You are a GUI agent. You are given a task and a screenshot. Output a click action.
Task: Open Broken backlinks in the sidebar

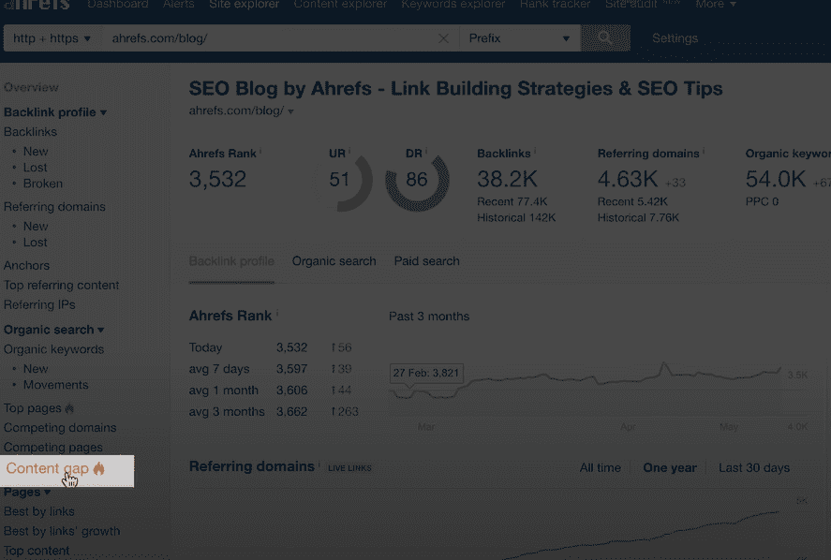click(43, 184)
